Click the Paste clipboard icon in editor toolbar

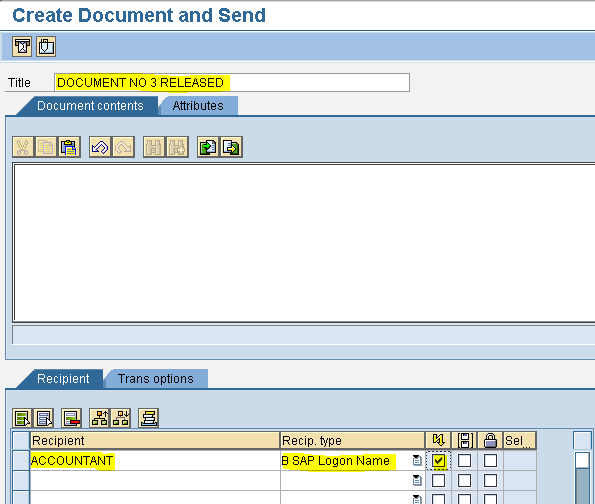click(x=69, y=147)
